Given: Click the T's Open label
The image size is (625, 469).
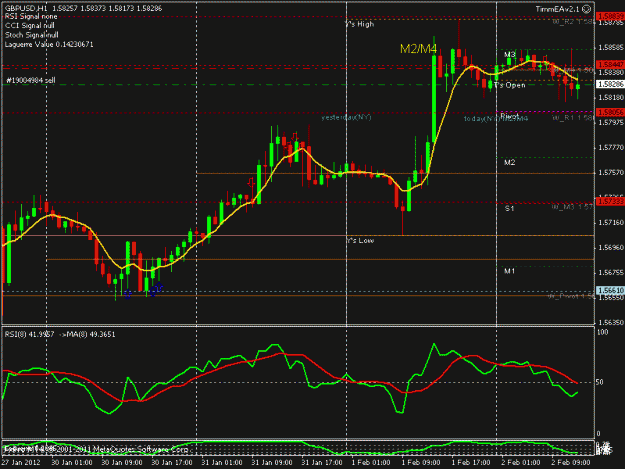Looking at the screenshot, I should (509, 85).
